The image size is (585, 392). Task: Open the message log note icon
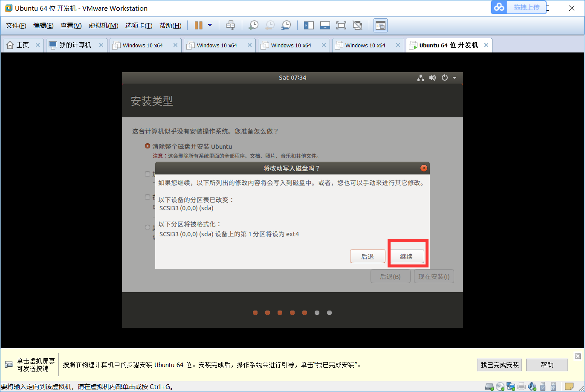(569, 387)
